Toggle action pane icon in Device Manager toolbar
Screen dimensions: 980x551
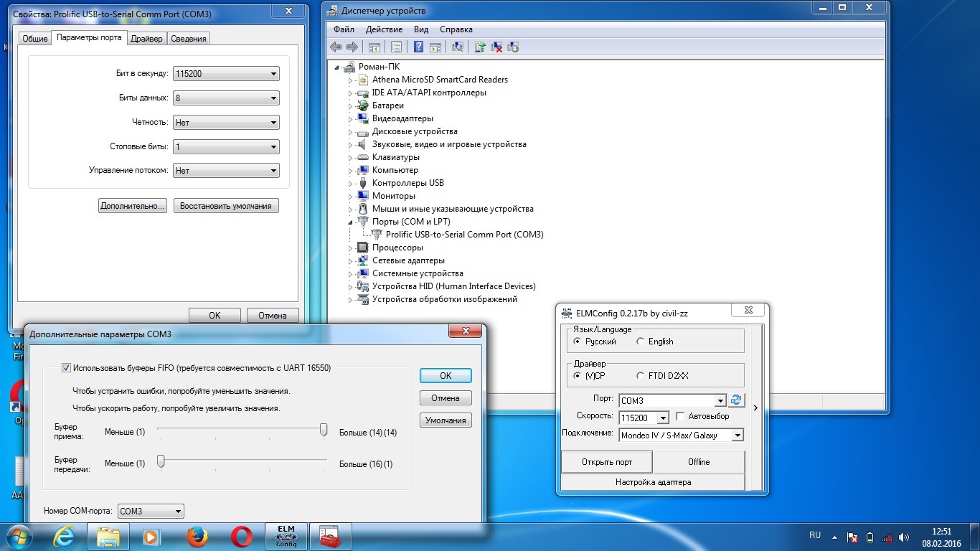click(435, 47)
